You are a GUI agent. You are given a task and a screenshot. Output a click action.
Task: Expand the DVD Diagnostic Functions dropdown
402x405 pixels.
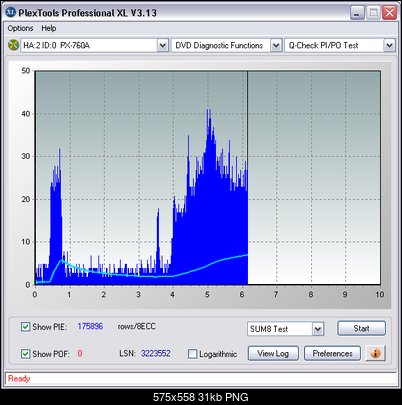(x=276, y=45)
